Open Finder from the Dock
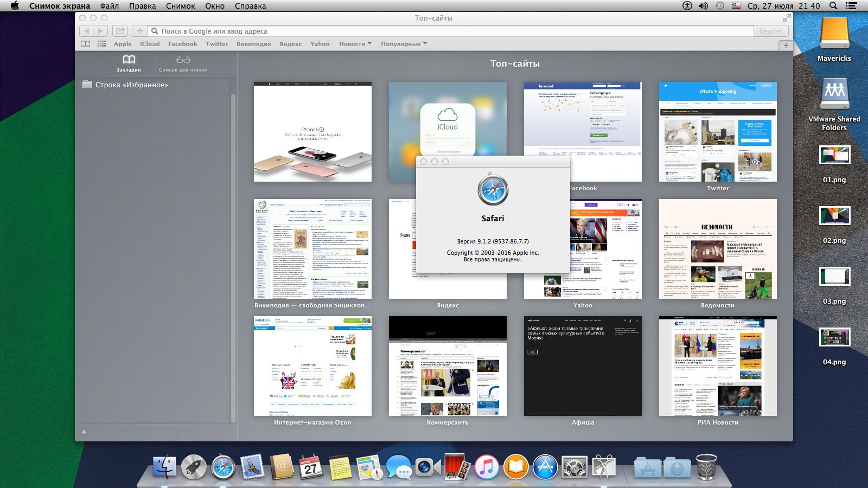 point(164,466)
